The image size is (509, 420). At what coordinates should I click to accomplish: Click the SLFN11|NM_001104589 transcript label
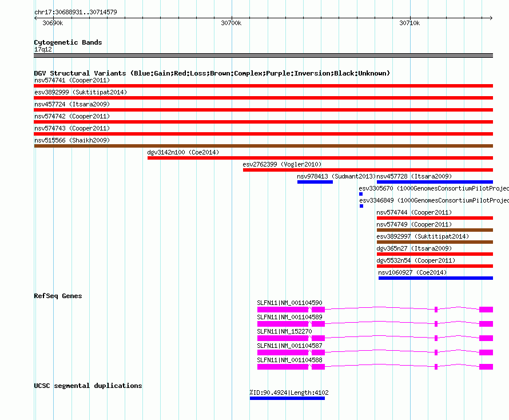pos(289,317)
